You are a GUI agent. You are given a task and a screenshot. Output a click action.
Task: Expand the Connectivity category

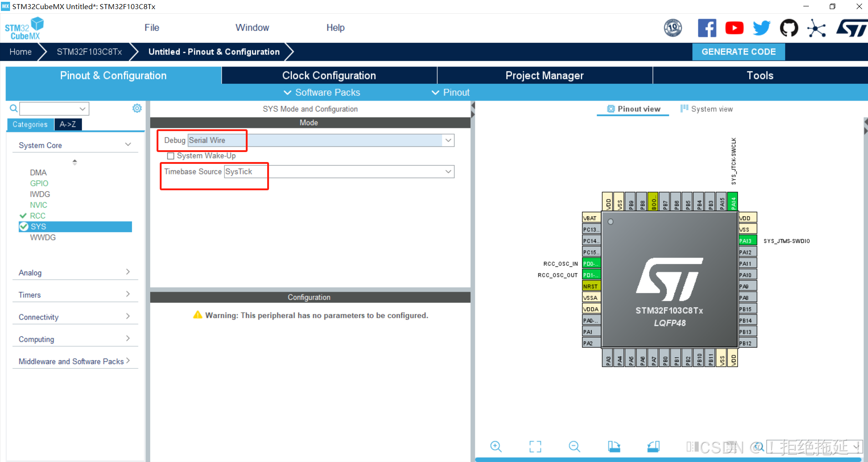click(128, 316)
